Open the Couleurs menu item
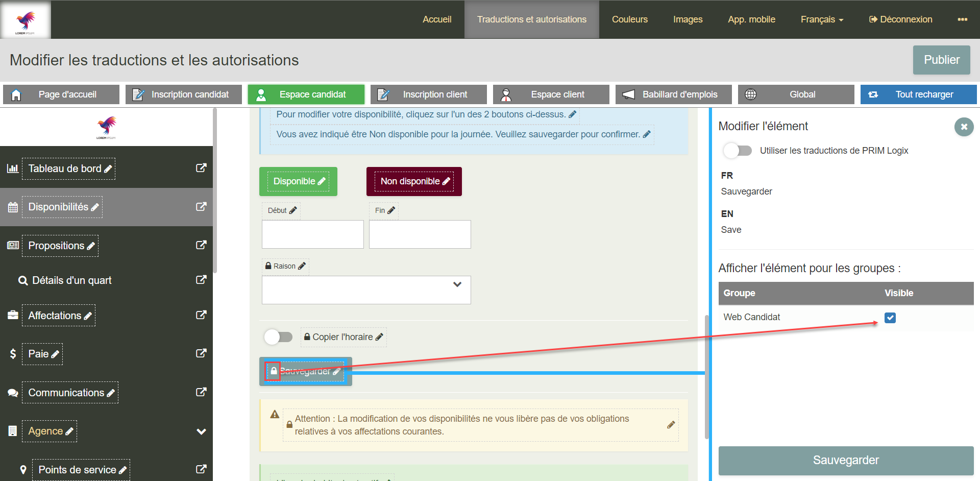 tap(629, 19)
